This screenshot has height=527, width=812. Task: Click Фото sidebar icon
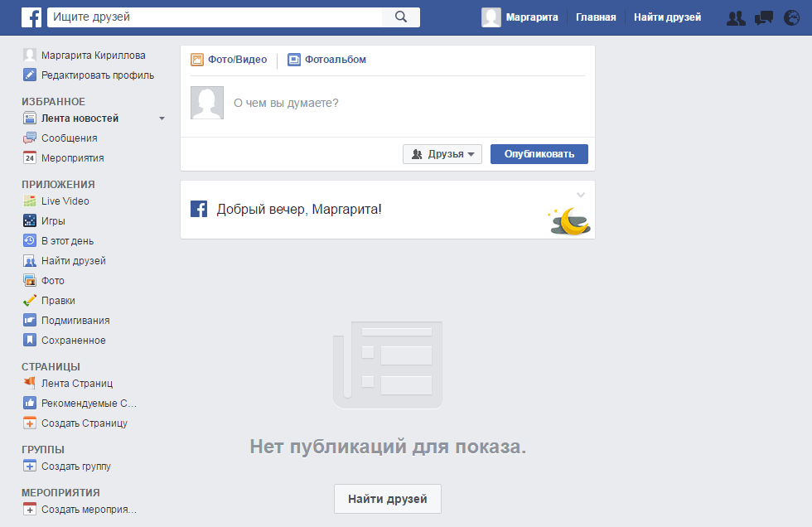click(30, 281)
